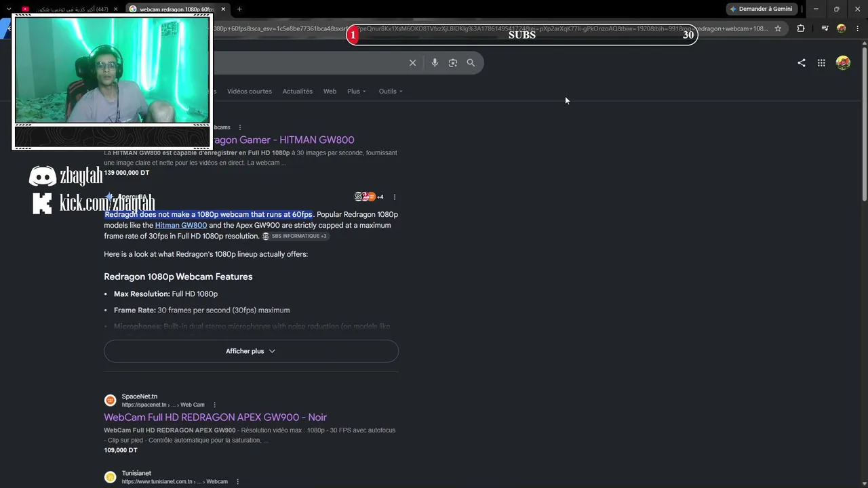
Task: Switch to the Web results filter
Action: 330,91
